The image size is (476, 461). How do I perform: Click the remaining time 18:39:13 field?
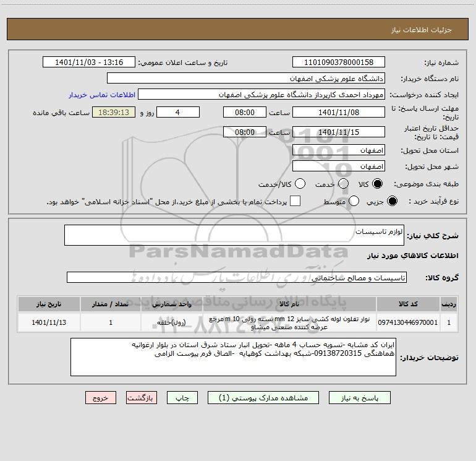click(x=114, y=113)
